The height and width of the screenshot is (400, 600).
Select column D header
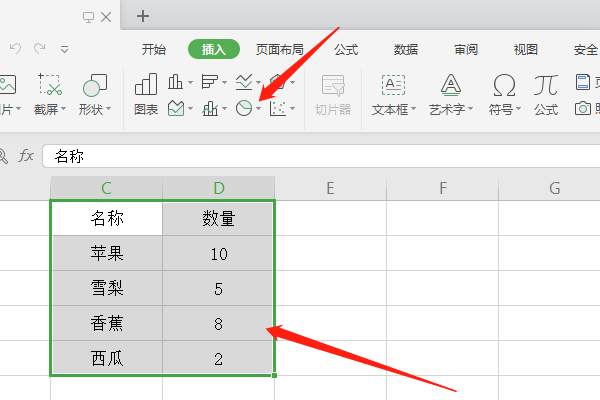(218, 188)
